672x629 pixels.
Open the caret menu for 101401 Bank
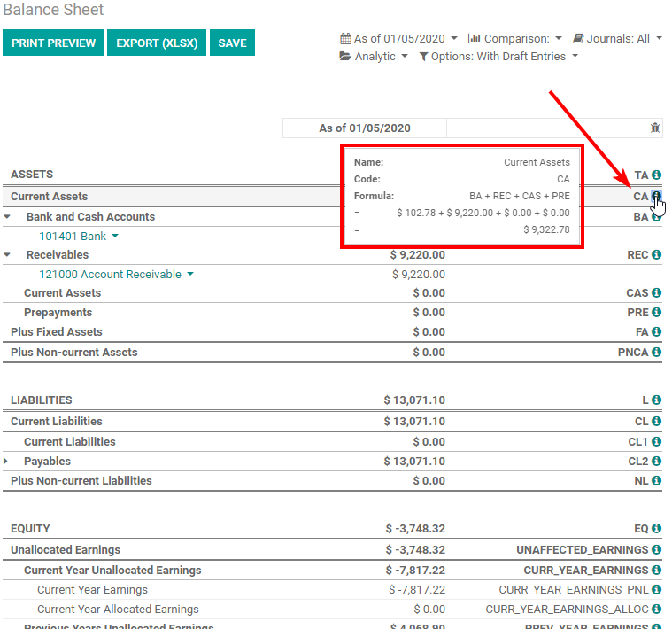115,236
